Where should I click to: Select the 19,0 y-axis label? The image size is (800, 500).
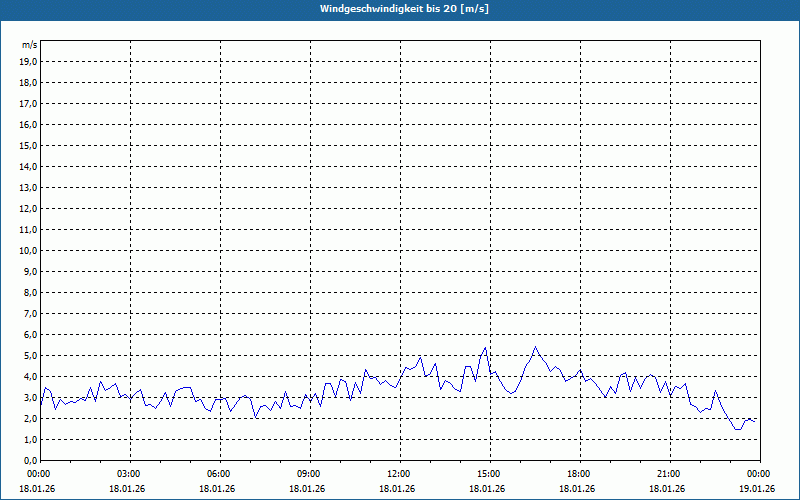pyautogui.click(x=29, y=61)
